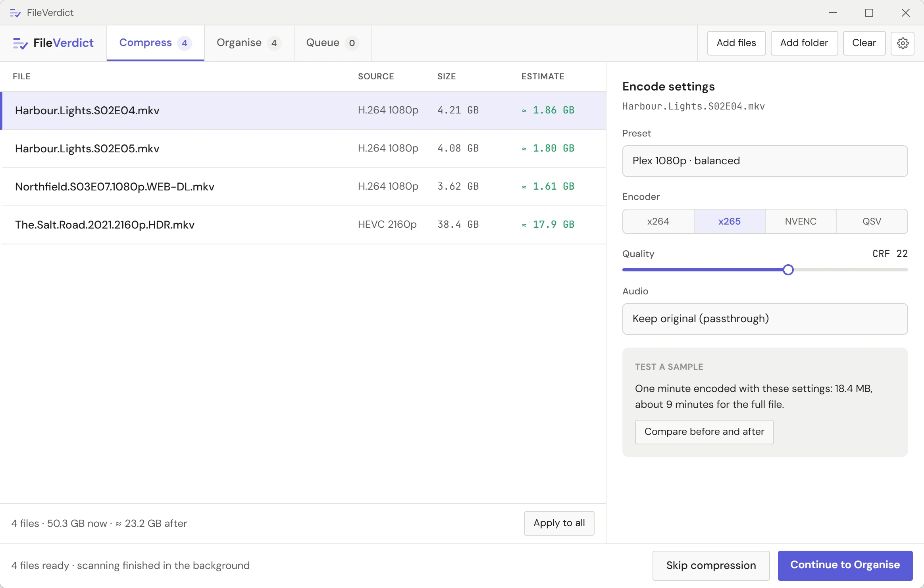The image size is (924, 588).
Task: Open the Audio dropdown "Keep original (passthrough)"
Action: pos(765,319)
